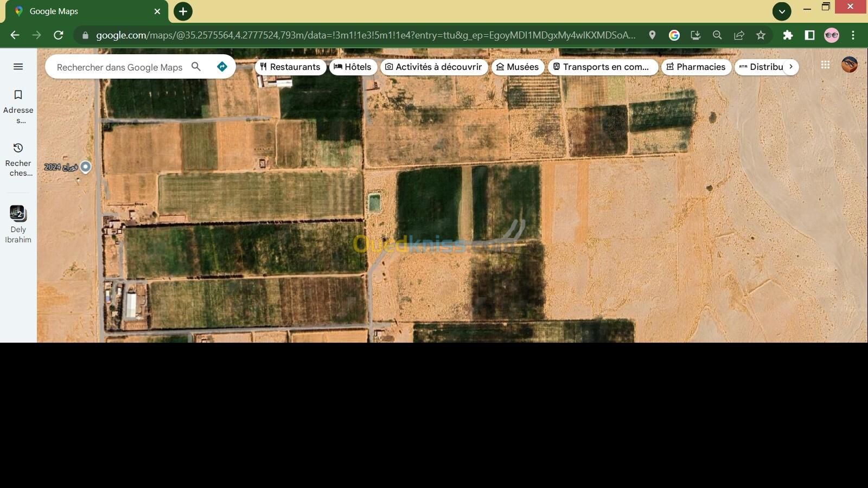Select the Distributeurs filter chip
Screen dimensions: 868x488
click(x=762, y=67)
